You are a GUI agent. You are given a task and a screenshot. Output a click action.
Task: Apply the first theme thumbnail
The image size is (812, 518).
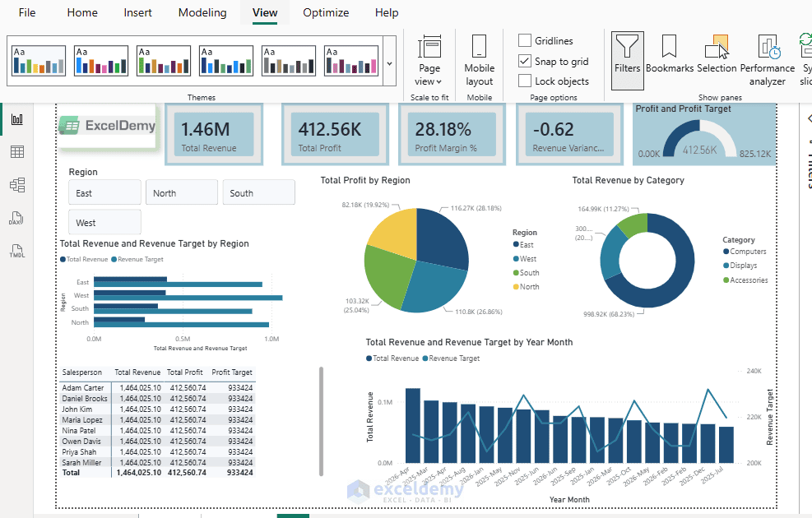click(x=39, y=61)
